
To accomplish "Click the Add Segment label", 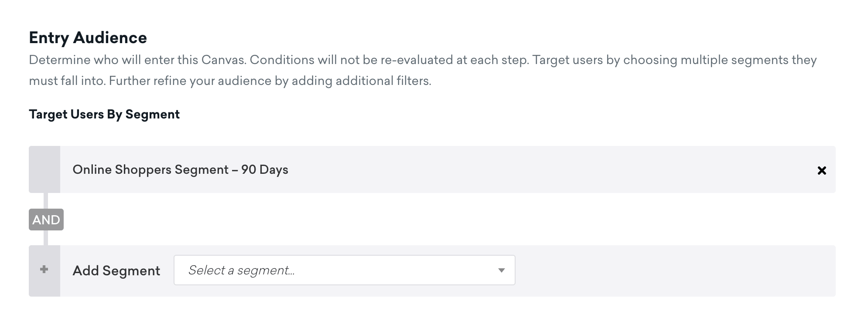I will coord(116,270).
